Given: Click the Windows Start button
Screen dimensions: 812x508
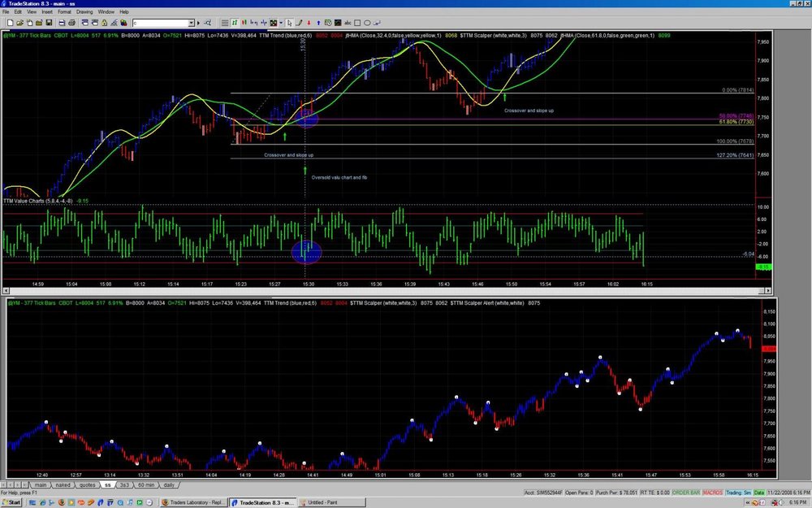Looking at the screenshot, I should coord(11,502).
